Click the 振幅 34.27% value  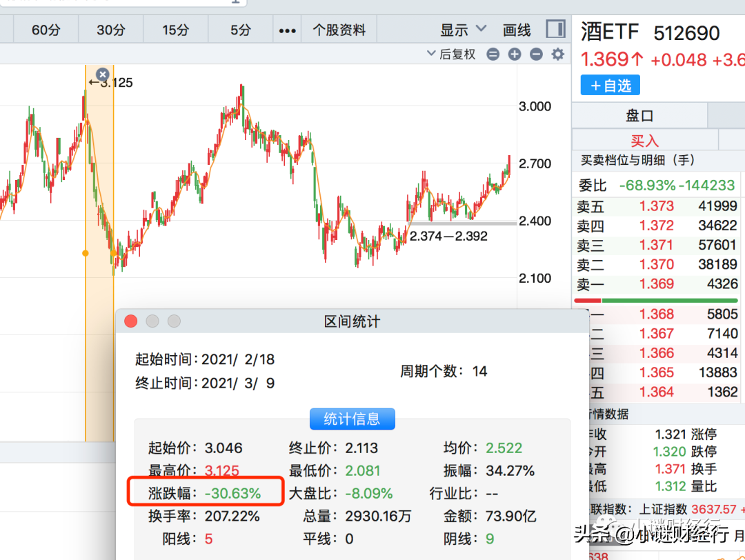point(510,471)
